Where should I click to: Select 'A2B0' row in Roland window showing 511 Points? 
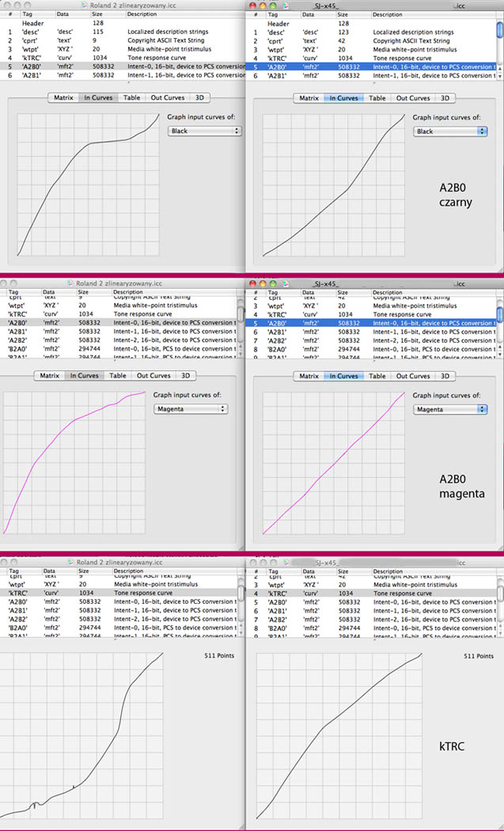click(118, 601)
